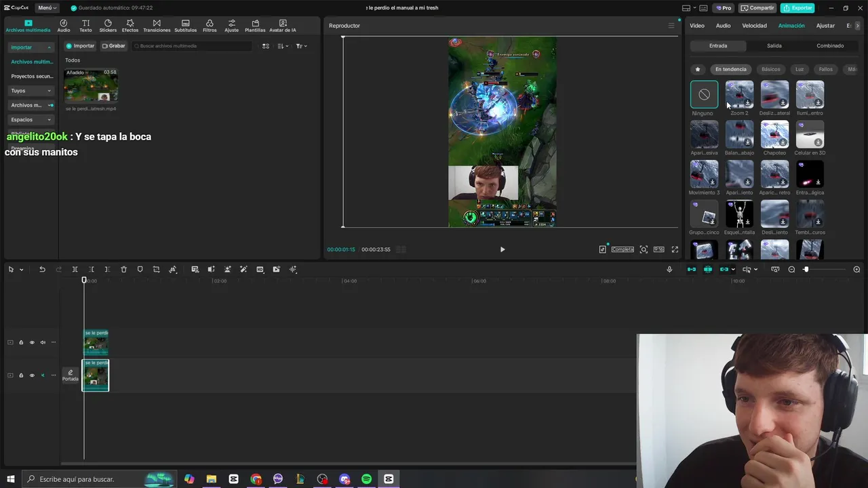
Task: Show more inspector tabs with arrow
Action: 857,26
